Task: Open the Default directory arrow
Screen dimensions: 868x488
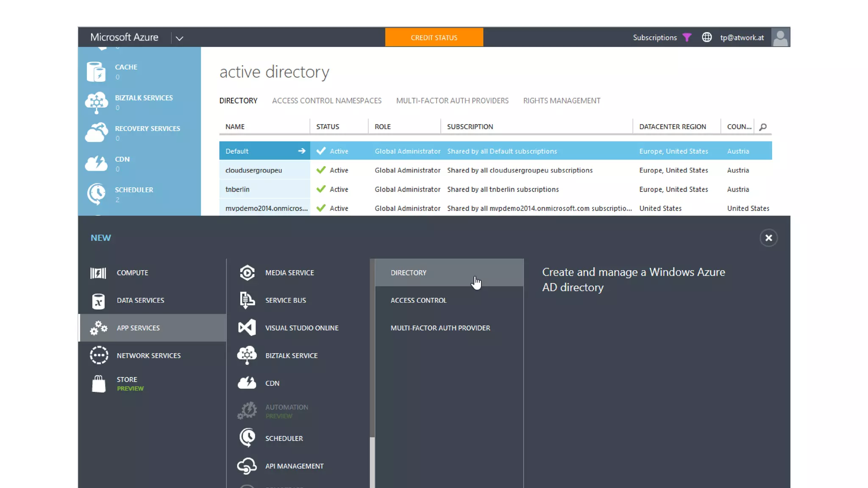Action: pyautogui.click(x=302, y=151)
